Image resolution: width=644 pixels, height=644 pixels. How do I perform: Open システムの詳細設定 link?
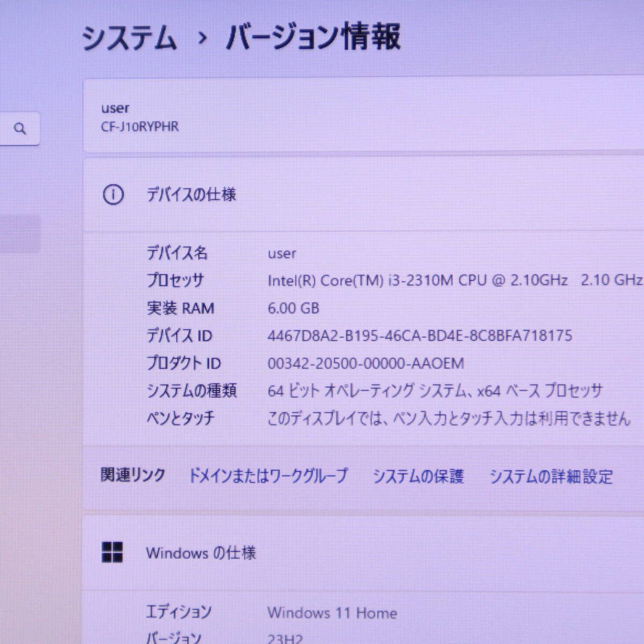(551, 476)
